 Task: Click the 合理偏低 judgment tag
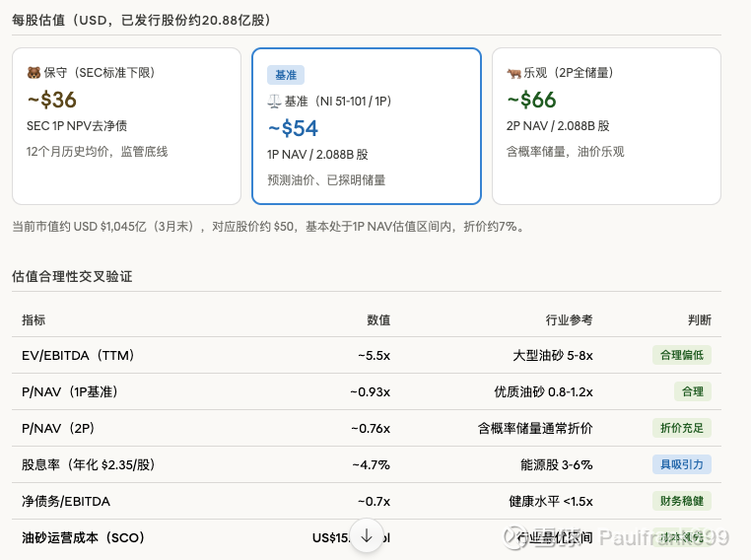pyautogui.click(x=681, y=355)
